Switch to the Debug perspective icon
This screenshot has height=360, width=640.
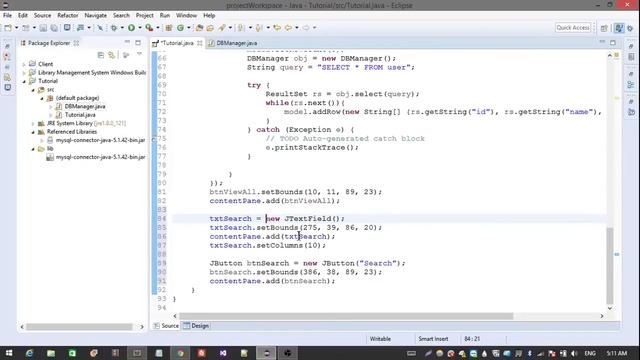coord(631,28)
